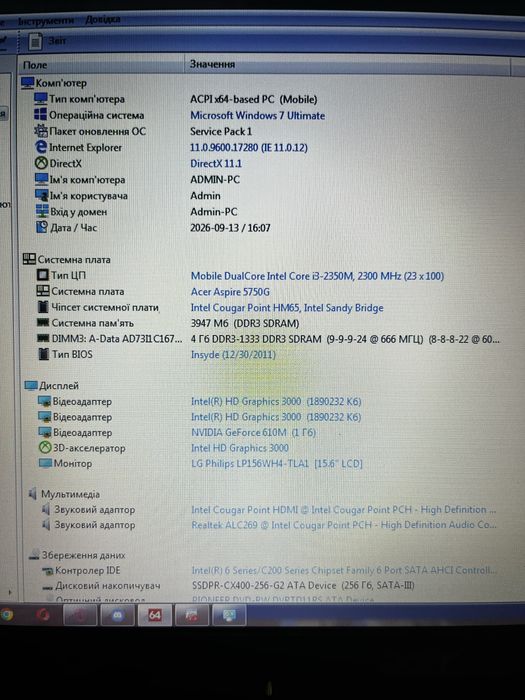Viewport: 525px width, 700px height.
Task: Select the Збереження даних group icon
Action: (34, 555)
